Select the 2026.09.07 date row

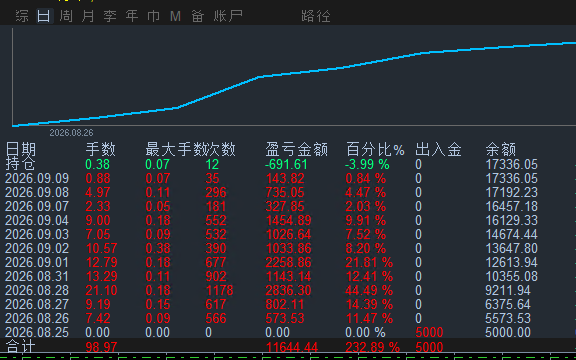coord(37,206)
